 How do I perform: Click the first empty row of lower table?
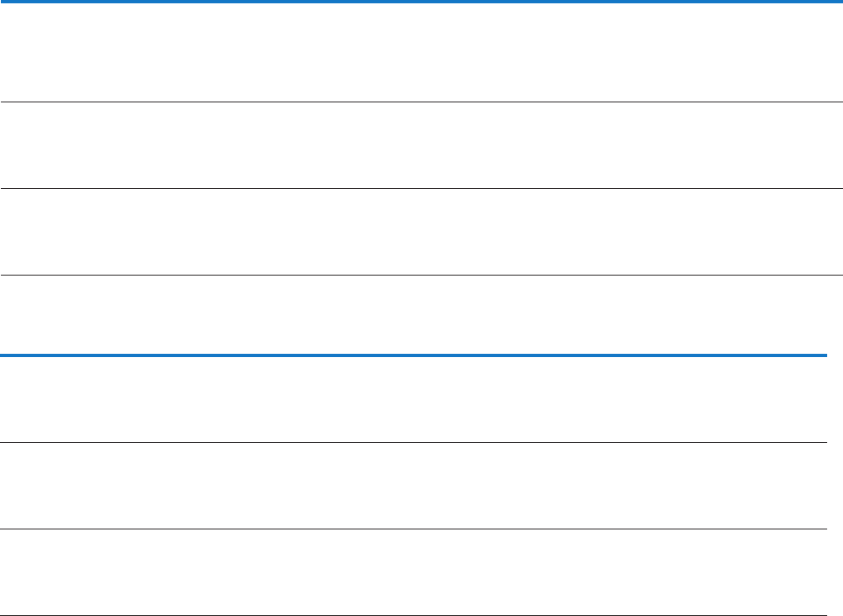(x=414, y=400)
